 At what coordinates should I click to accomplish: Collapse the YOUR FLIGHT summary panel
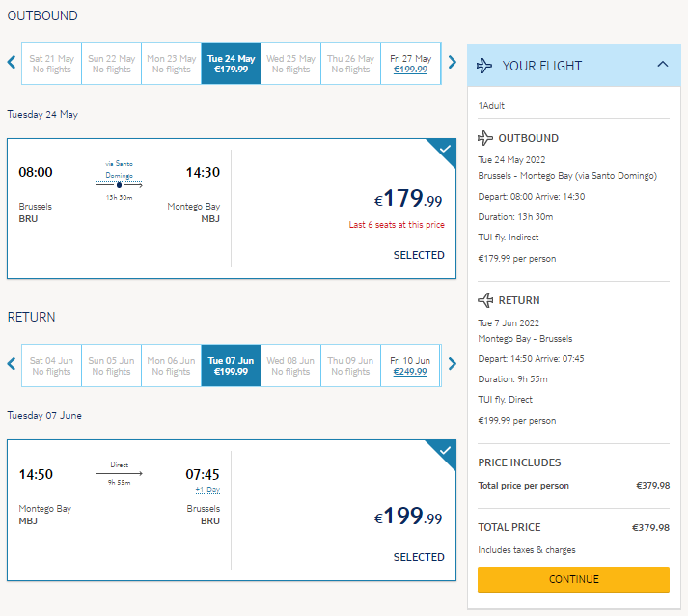pos(663,64)
